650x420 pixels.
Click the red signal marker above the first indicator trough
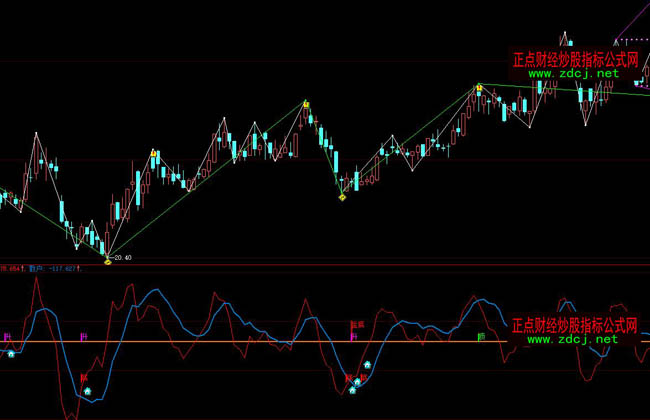tap(84, 378)
